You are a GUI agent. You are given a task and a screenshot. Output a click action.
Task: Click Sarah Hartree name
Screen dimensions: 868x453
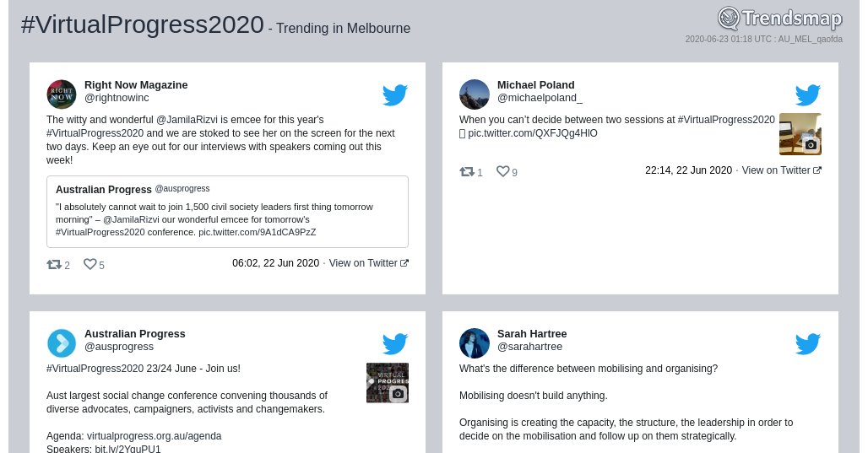click(532, 334)
